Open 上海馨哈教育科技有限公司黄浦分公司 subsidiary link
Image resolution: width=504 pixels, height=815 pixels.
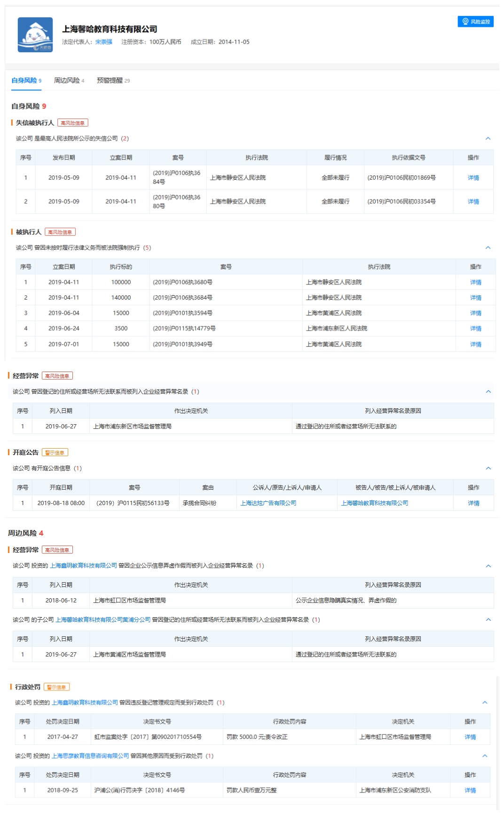coord(103,619)
